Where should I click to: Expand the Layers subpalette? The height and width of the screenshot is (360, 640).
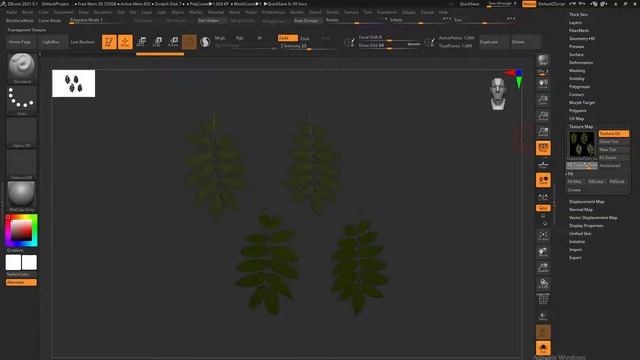click(x=575, y=22)
